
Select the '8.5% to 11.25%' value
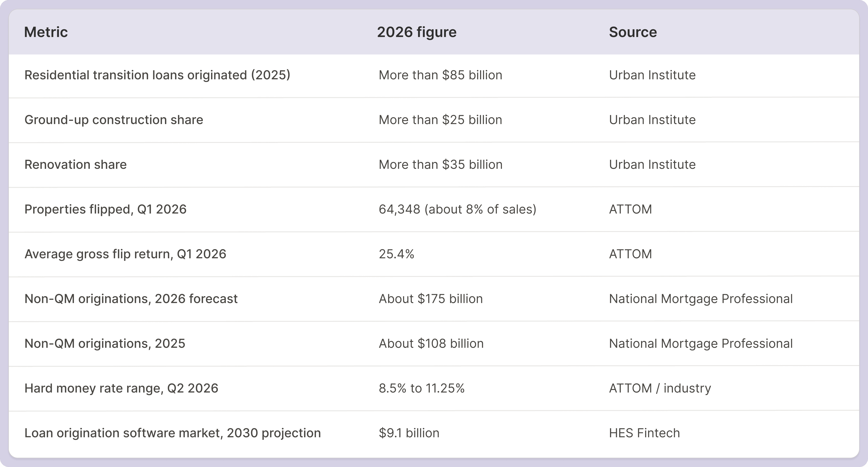click(x=422, y=388)
